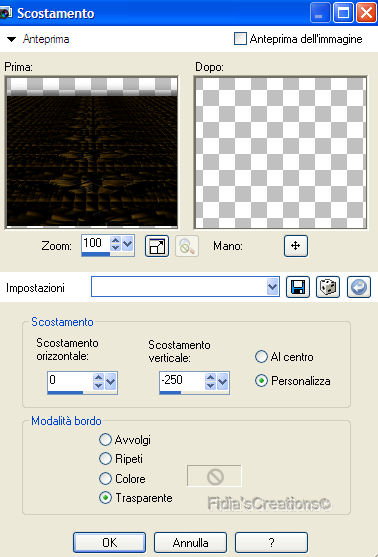Confirm with the OK button

coord(109,542)
